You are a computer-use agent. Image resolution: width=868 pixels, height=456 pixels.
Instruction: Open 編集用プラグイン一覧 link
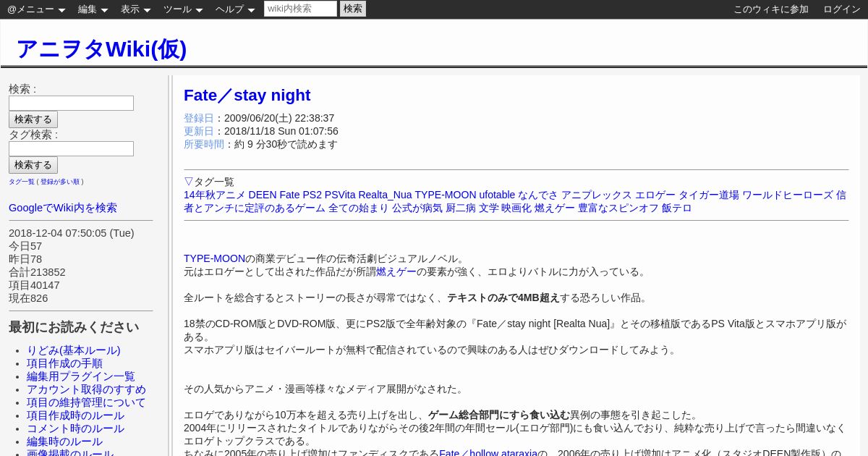coord(81,376)
